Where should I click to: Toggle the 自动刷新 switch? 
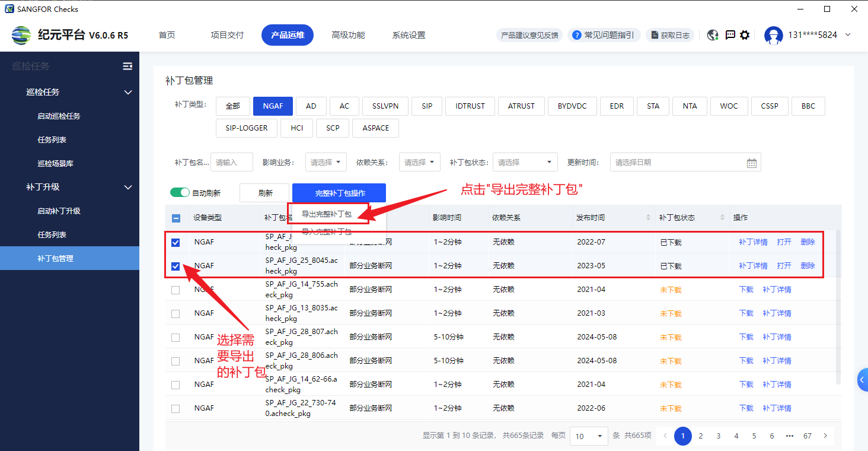[x=180, y=193]
